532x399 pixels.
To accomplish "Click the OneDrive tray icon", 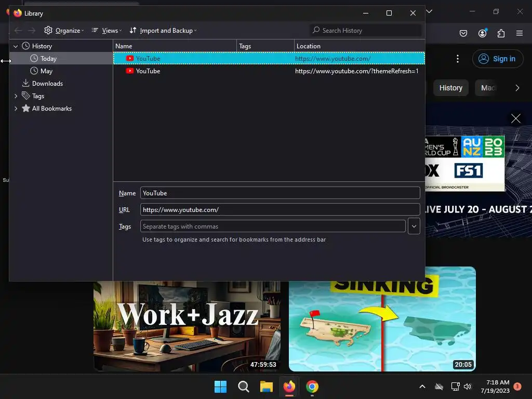I will point(439,387).
